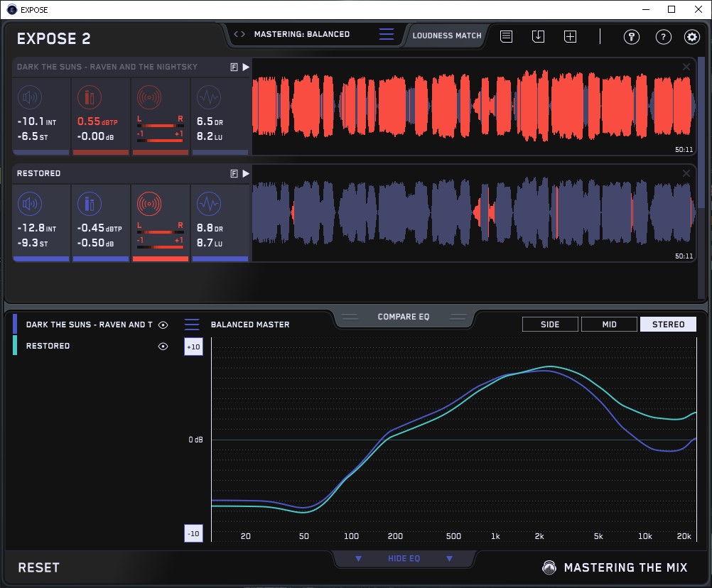The height and width of the screenshot is (588, 712).
Task: Switch EQ view to Side
Action: click(550, 325)
